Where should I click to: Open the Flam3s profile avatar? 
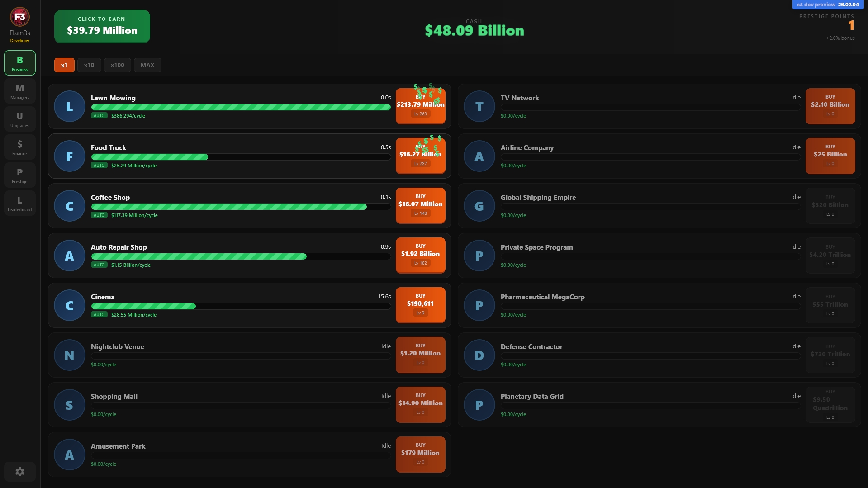tap(19, 17)
